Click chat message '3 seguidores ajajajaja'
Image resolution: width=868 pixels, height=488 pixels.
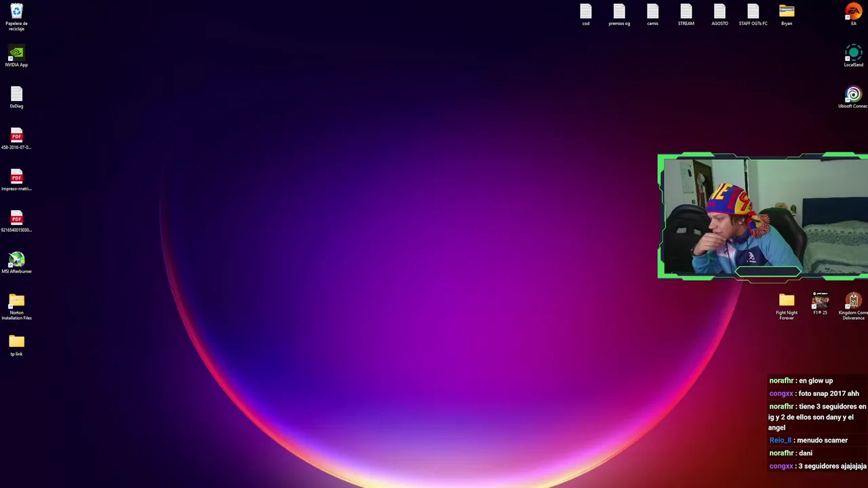coord(833,466)
